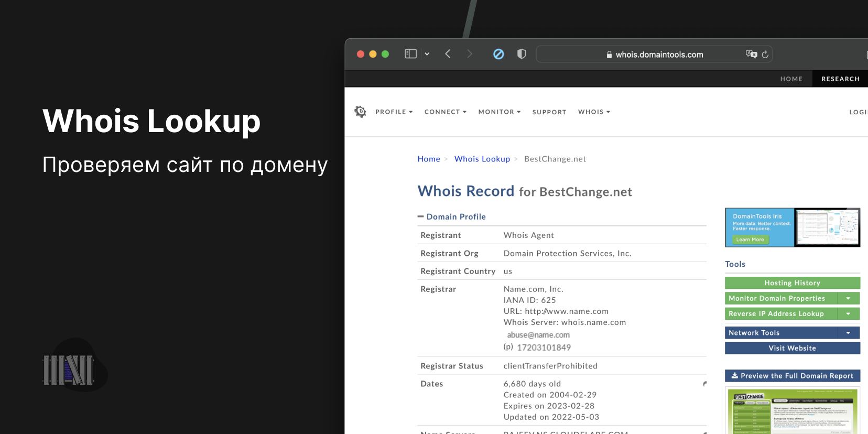
Task: Click the blue content blocker icon
Action: pos(498,54)
